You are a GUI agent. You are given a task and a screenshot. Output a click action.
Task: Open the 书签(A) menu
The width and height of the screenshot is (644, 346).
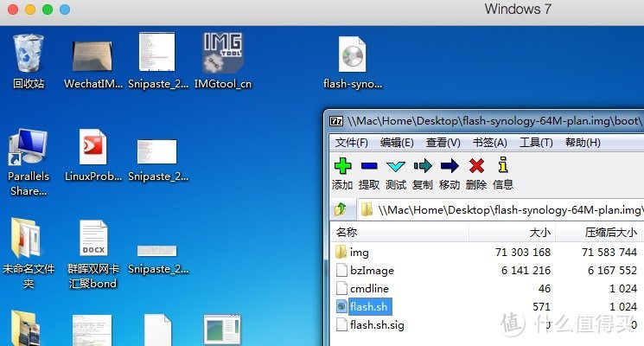click(x=489, y=143)
